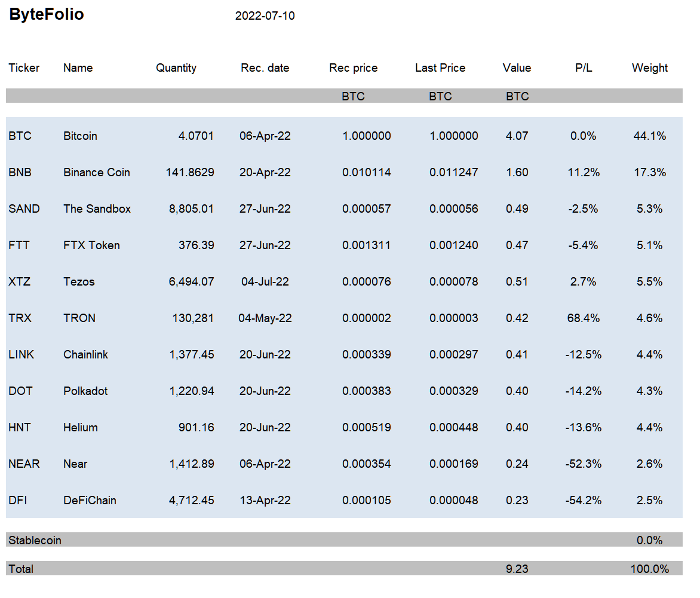Click Bitcoin's weight 44.1%
Viewport: 700px width, 598px height.
pos(650,136)
